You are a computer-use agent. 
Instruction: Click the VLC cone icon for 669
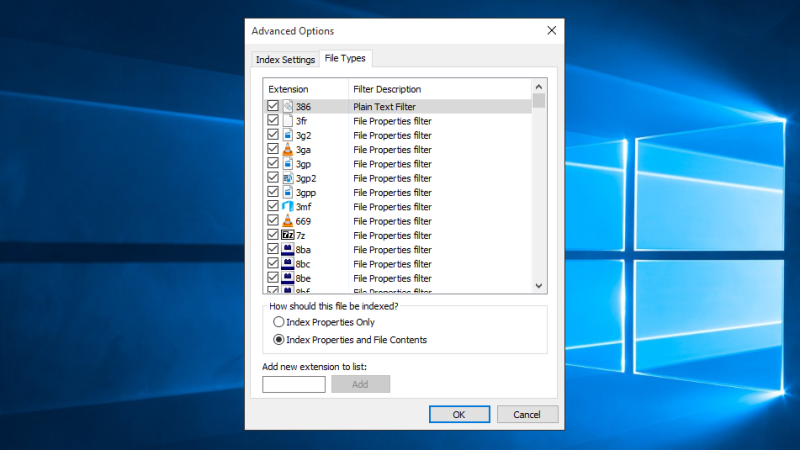(x=287, y=221)
